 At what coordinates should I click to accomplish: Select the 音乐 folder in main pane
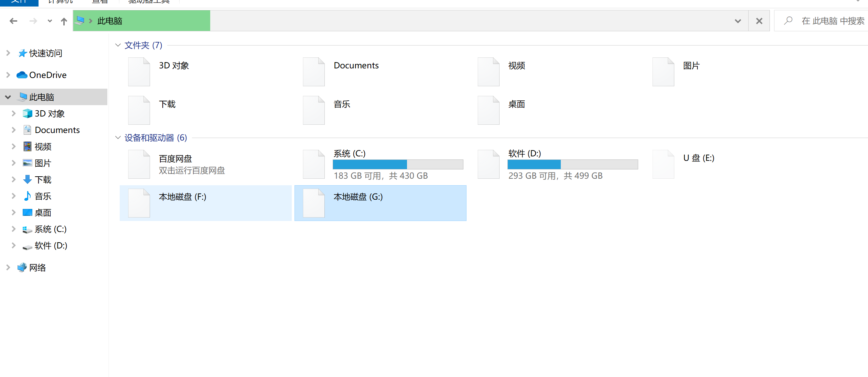coord(381,110)
